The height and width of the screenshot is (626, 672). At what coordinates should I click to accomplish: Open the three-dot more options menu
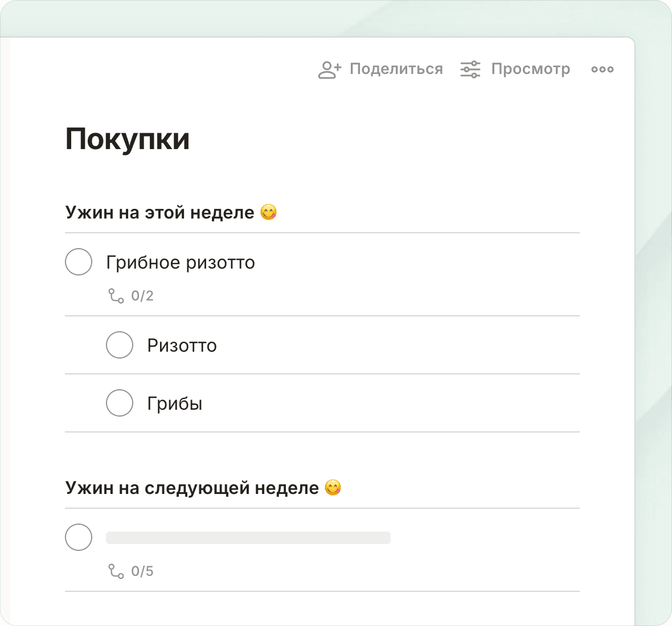(x=602, y=69)
